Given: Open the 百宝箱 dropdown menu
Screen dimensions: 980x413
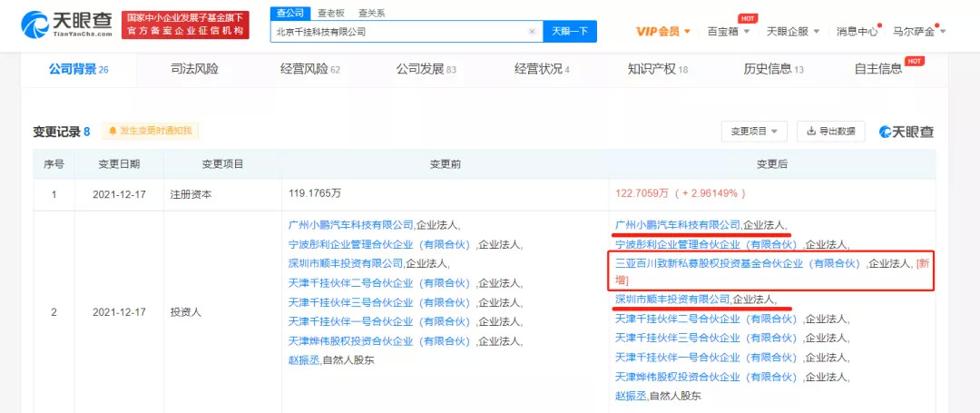Looking at the screenshot, I should (x=728, y=31).
